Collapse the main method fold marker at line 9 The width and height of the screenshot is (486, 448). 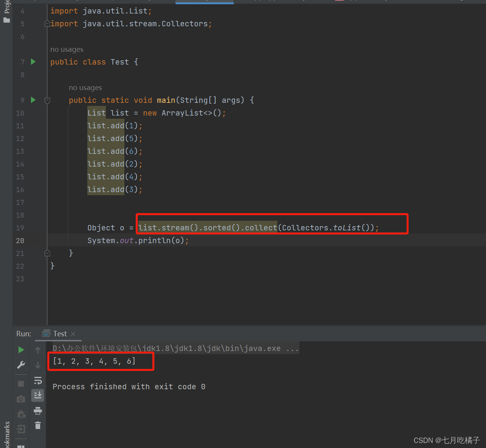coord(48,100)
